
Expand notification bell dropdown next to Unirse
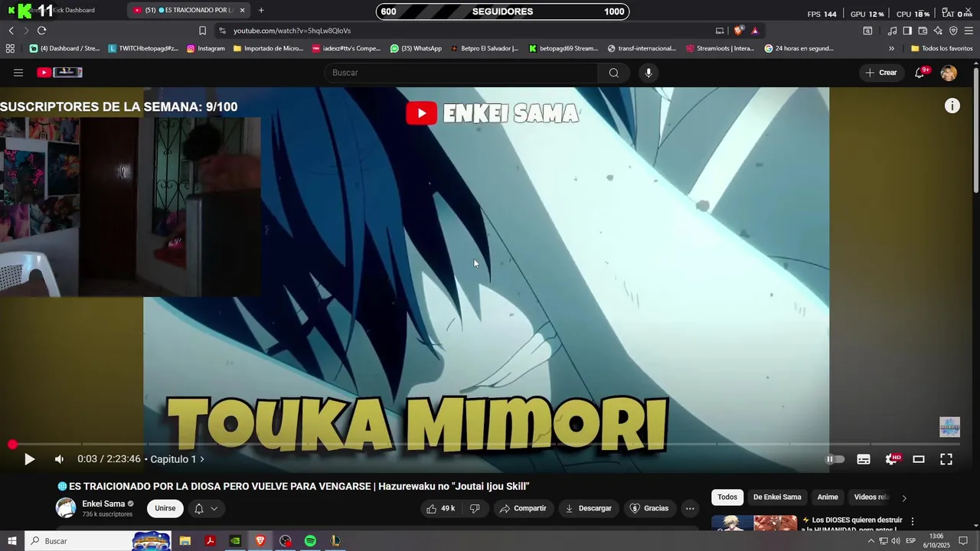[206, 508]
